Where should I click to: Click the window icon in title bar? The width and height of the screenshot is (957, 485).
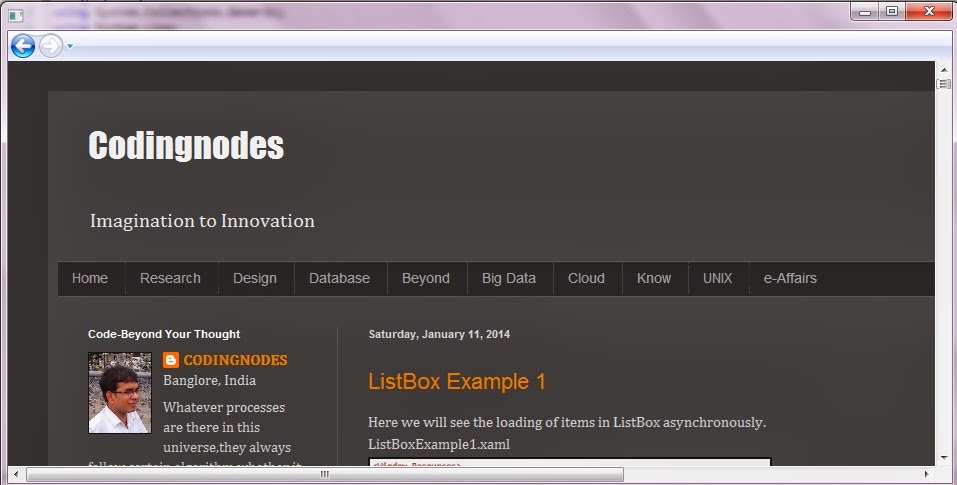click(x=16, y=15)
